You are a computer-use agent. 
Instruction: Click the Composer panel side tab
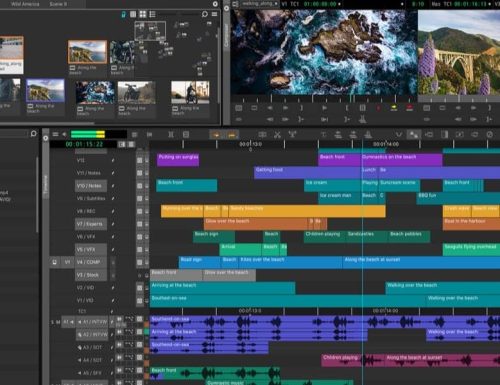(x=226, y=35)
